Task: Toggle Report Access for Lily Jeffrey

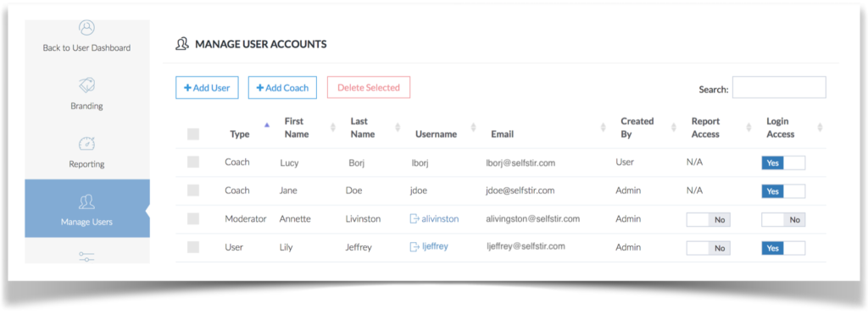Action: [708, 248]
